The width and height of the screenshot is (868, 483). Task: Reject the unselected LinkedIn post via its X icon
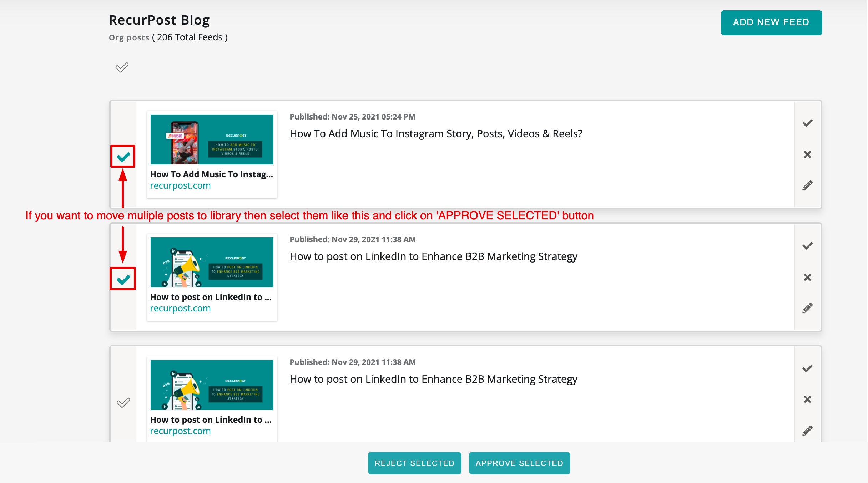(x=807, y=399)
